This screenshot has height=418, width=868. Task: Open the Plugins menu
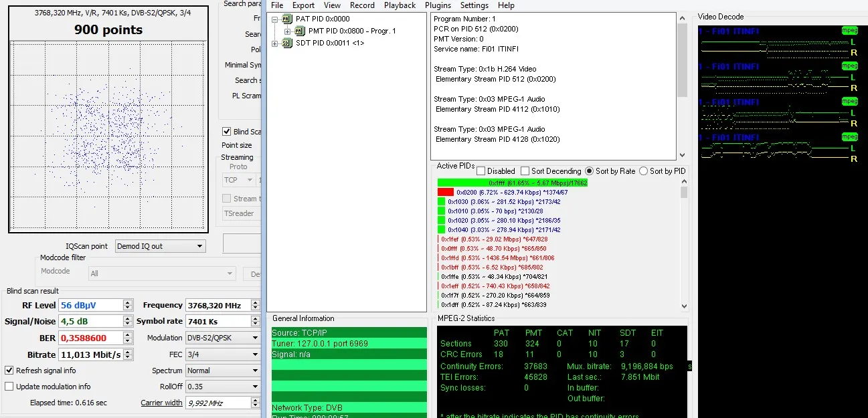(438, 5)
